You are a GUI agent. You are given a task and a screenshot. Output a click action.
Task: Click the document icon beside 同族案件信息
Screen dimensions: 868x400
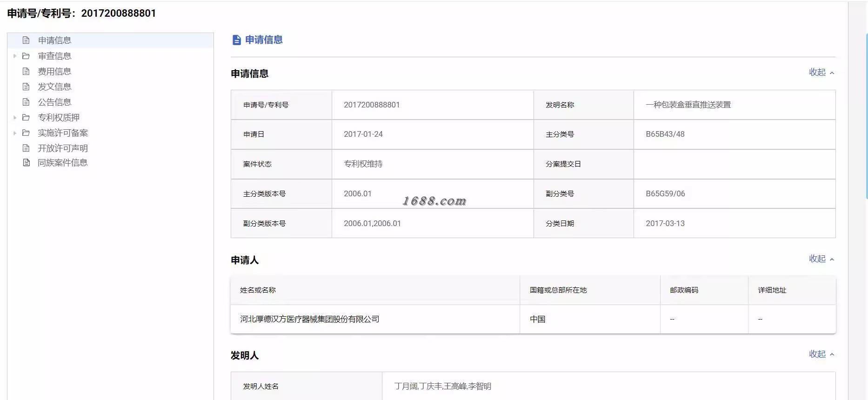tap(27, 162)
